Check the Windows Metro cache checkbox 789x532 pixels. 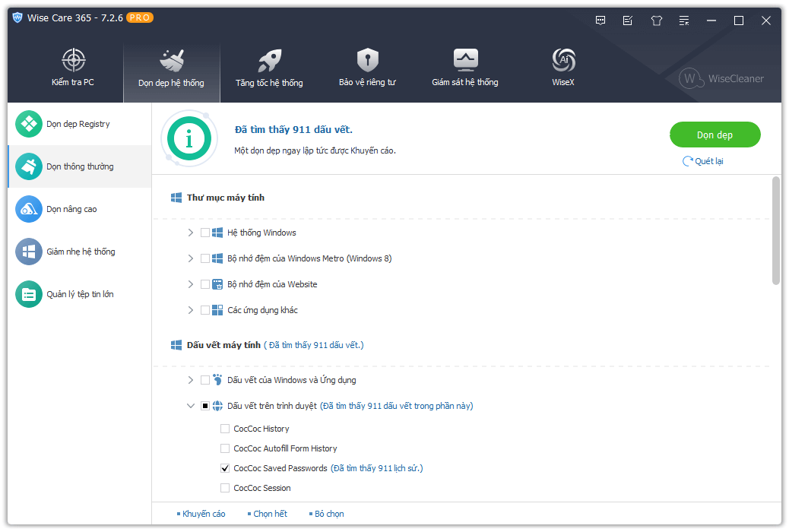204,258
